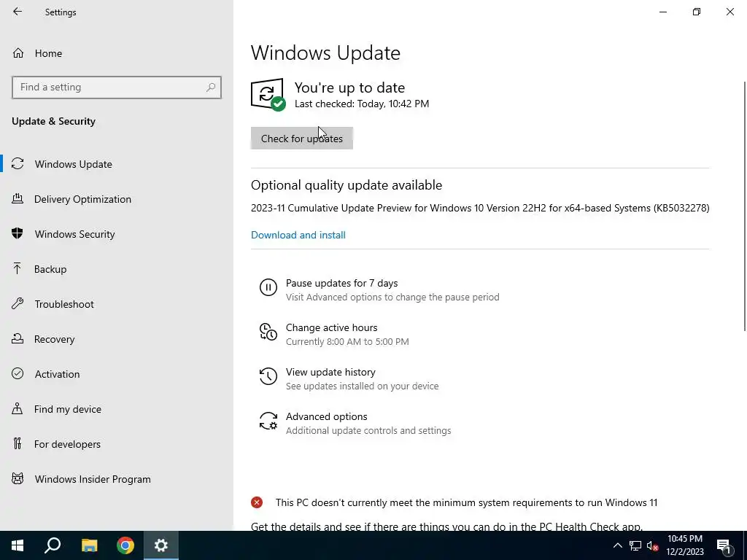
Task: Click the Find my device icon
Action: coord(18,408)
